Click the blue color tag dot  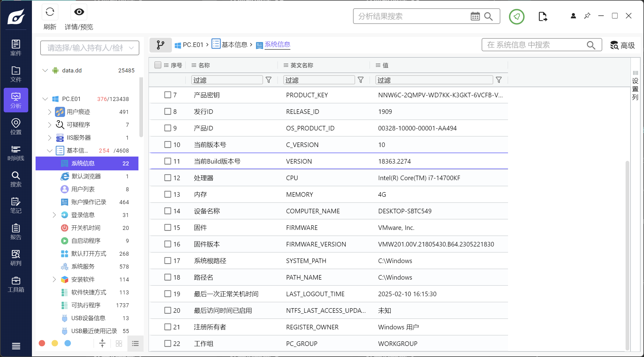[x=68, y=343]
